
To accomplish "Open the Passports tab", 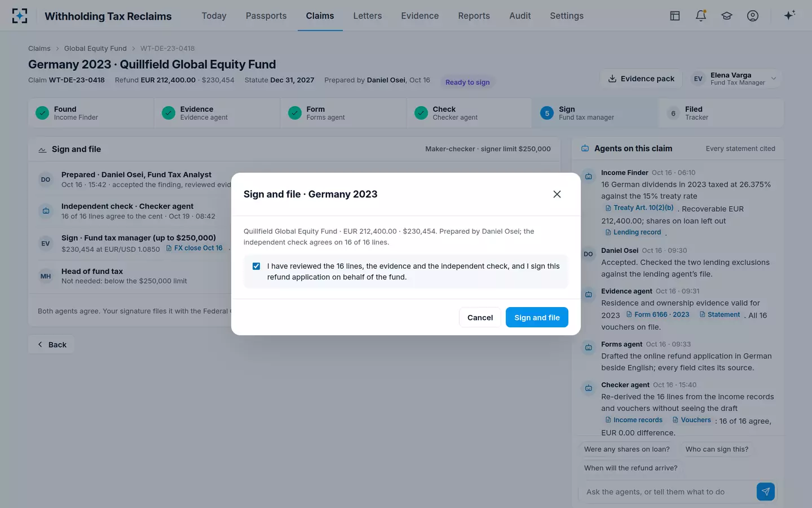I will coord(266,16).
